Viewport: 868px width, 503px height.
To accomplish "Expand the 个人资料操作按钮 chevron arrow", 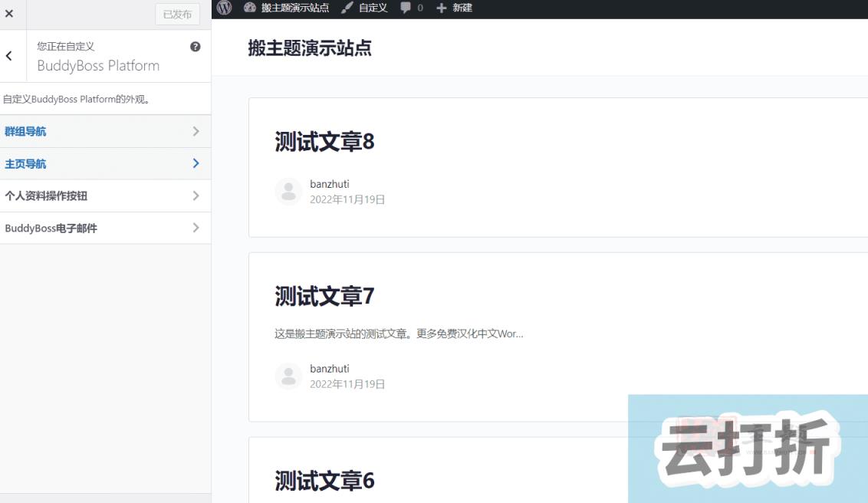I will (196, 196).
